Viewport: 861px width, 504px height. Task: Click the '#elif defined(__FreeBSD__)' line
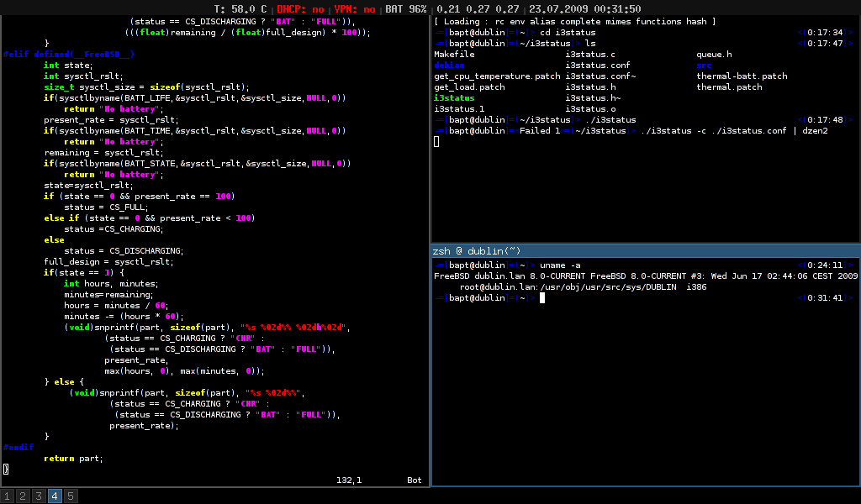(x=69, y=55)
